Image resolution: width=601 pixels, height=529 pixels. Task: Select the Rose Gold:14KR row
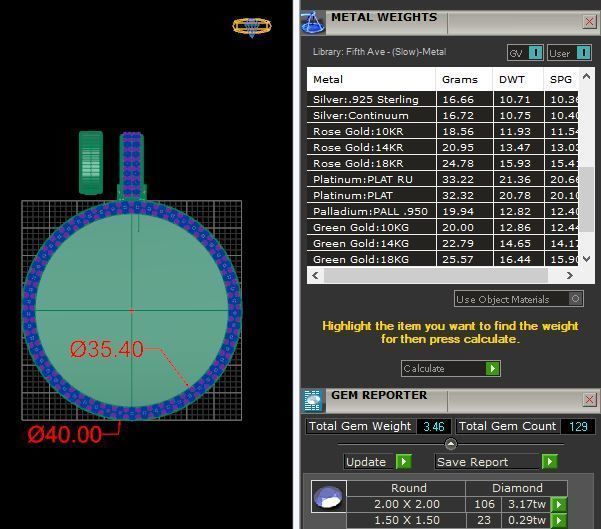(443, 148)
